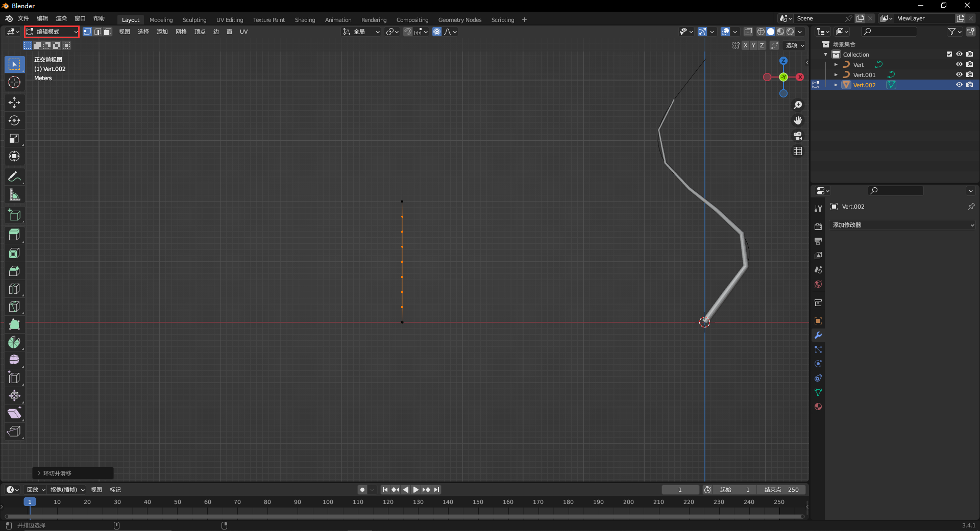The width and height of the screenshot is (980, 531).
Task: Jump to the timeline end
Action: [436, 490]
